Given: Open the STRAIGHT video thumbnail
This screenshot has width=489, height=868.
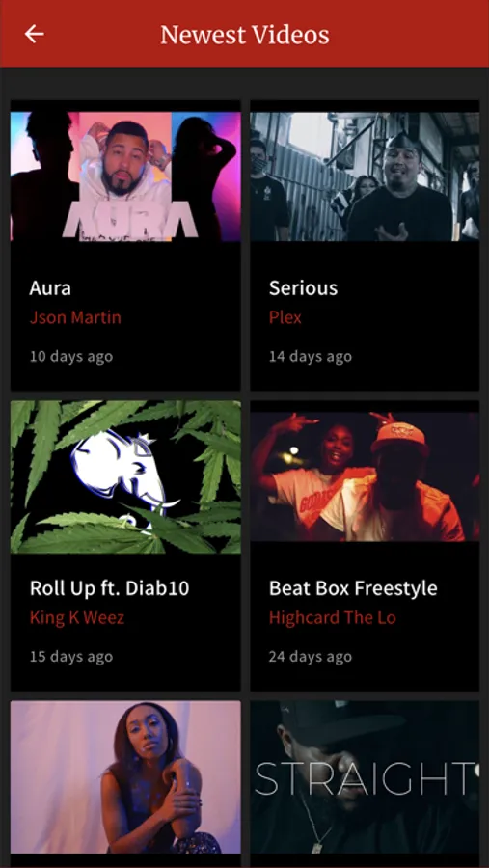Looking at the screenshot, I should 365,777.
